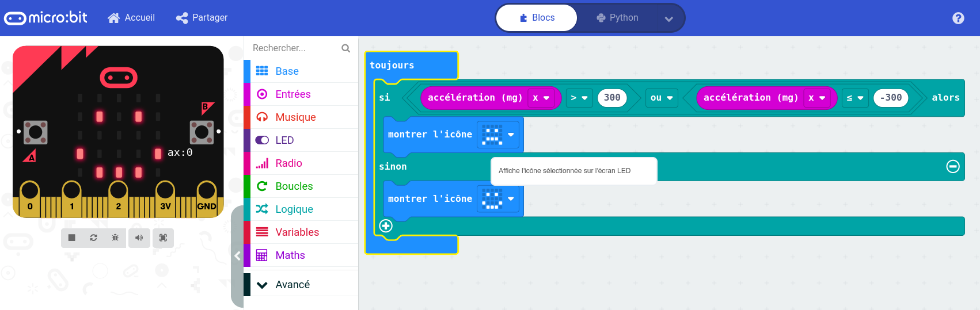Open the Entrées block category
980x310 pixels.
tap(301, 94)
